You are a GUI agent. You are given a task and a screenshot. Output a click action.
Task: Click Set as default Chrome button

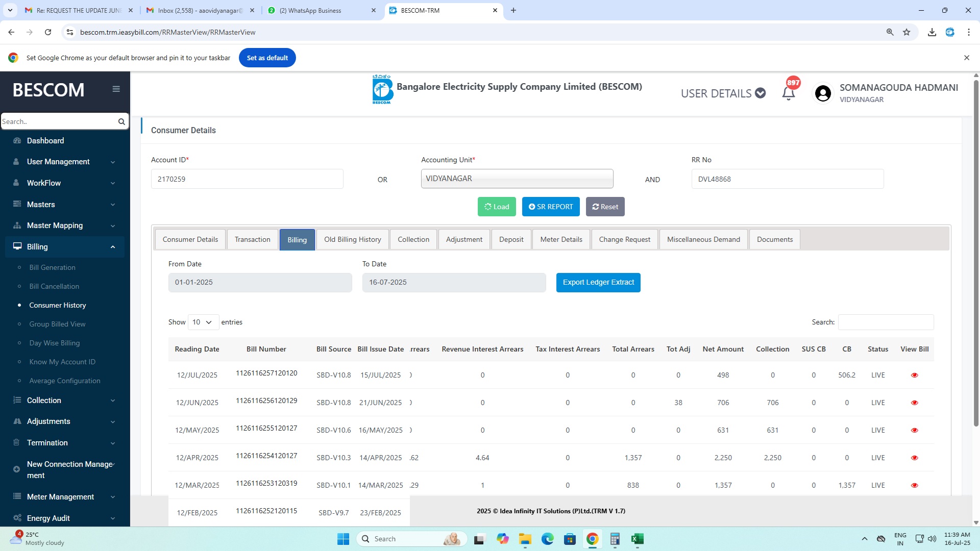267,58
